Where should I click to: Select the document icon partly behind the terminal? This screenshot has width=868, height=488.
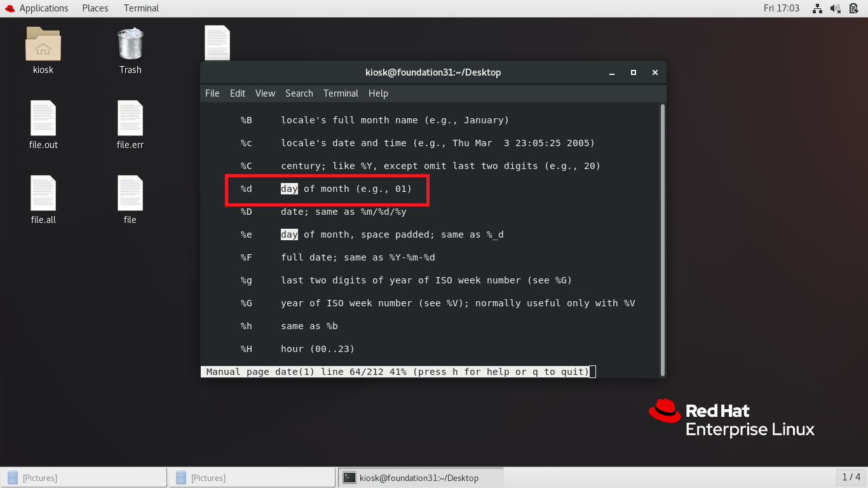[x=217, y=43]
